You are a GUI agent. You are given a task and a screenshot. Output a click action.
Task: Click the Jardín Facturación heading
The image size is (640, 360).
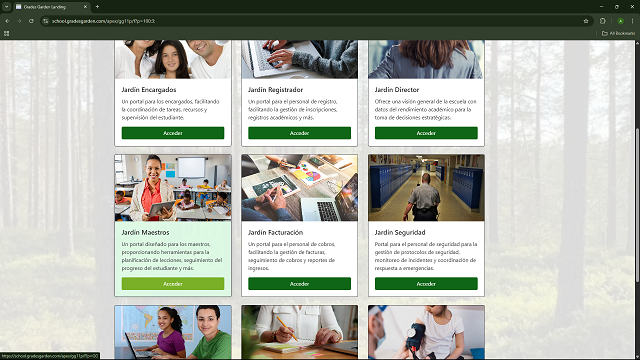point(276,232)
